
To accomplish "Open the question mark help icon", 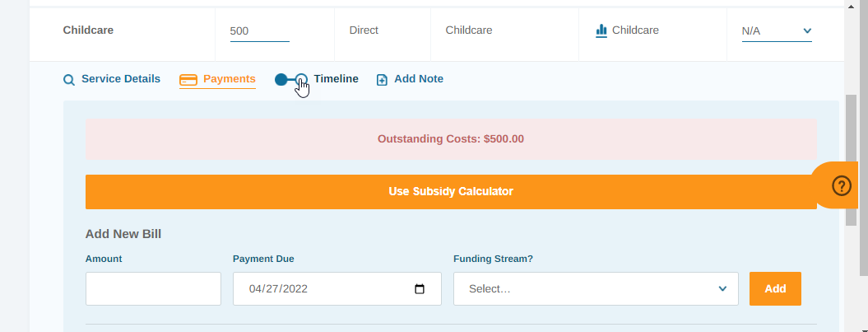I will pos(842,185).
